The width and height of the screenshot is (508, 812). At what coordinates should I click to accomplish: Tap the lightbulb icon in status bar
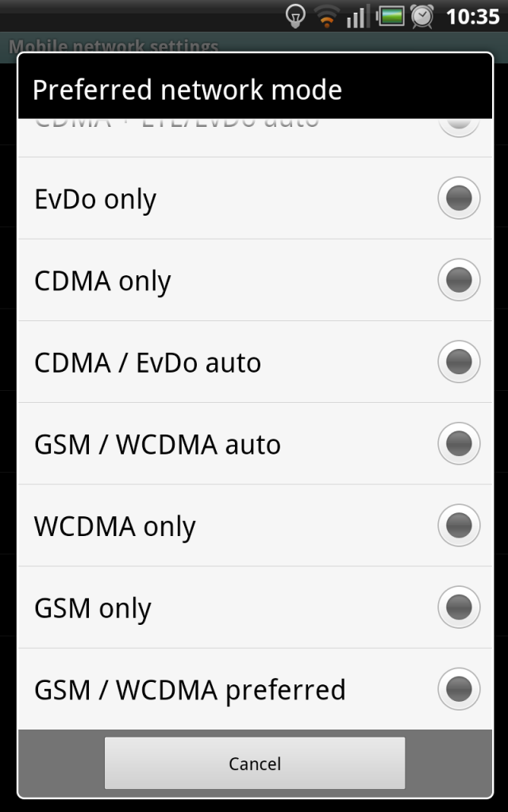coord(295,16)
